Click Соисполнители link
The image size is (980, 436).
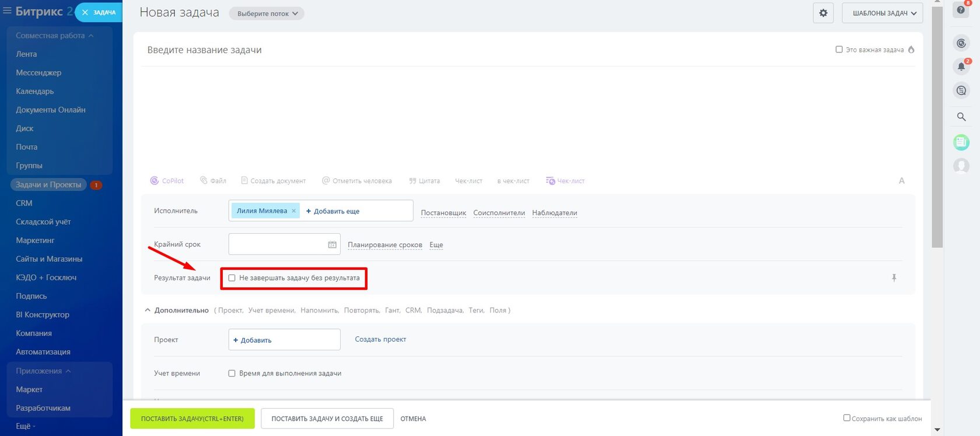(x=499, y=213)
